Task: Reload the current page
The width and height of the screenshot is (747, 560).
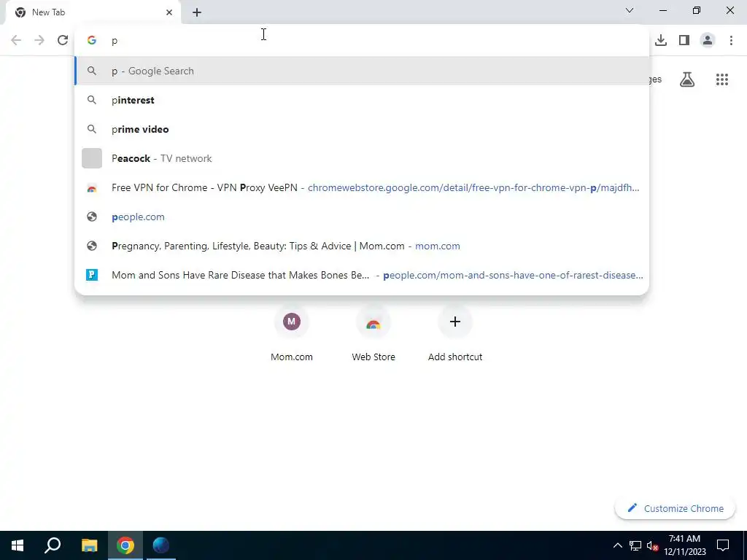Action: point(63,40)
